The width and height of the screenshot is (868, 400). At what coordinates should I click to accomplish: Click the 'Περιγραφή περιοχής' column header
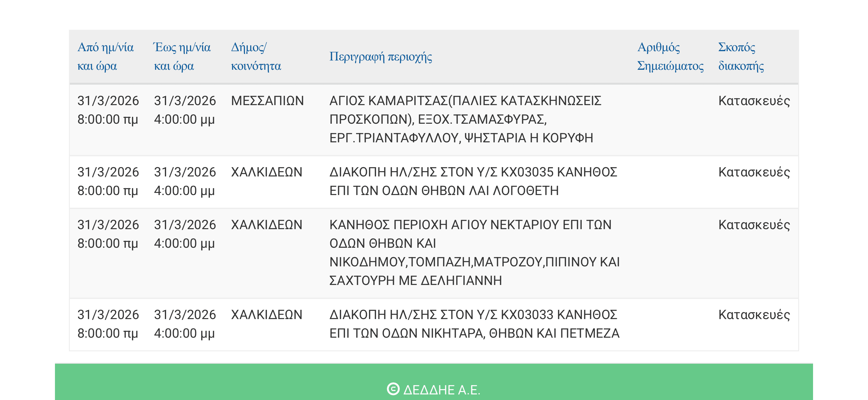380,56
